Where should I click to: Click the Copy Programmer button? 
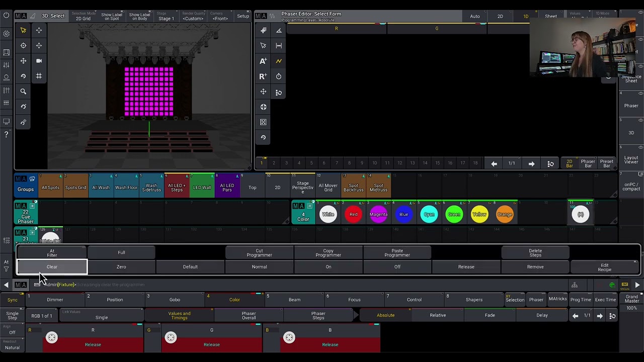tap(328, 253)
